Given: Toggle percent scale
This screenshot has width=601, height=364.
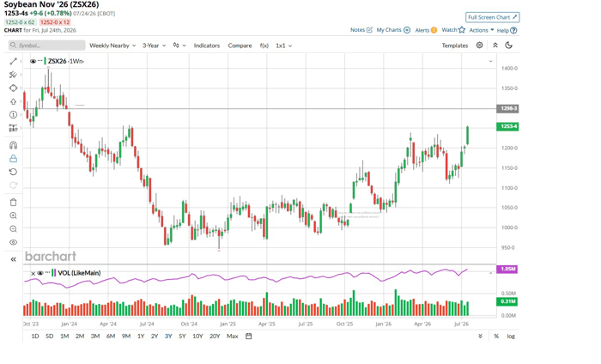Looking at the screenshot, I should 496,336.
